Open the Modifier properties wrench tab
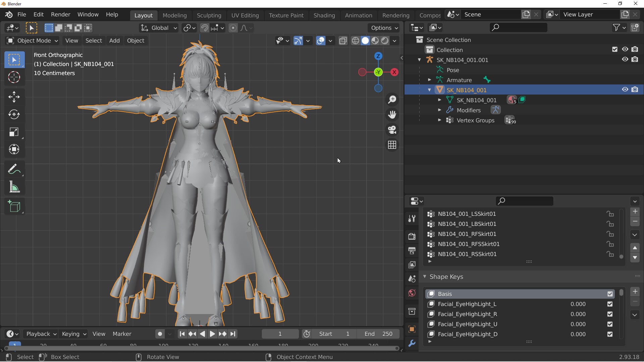644x362 pixels. tap(412, 344)
